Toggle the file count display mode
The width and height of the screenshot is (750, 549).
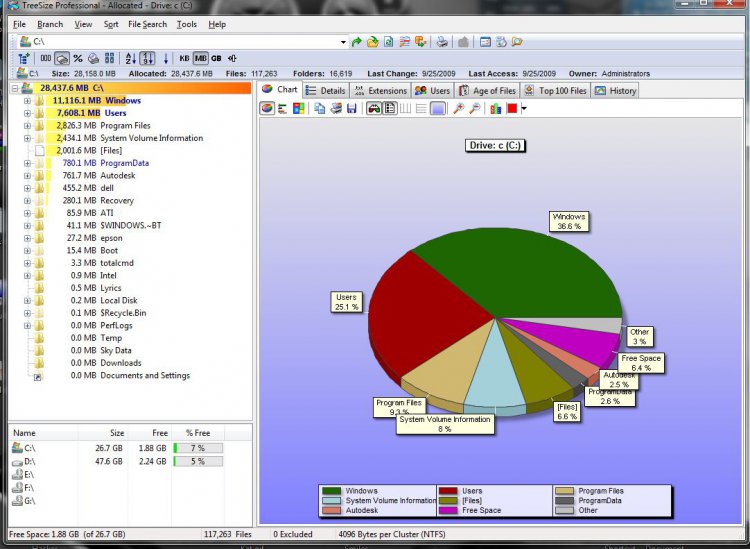[x=94, y=58]
